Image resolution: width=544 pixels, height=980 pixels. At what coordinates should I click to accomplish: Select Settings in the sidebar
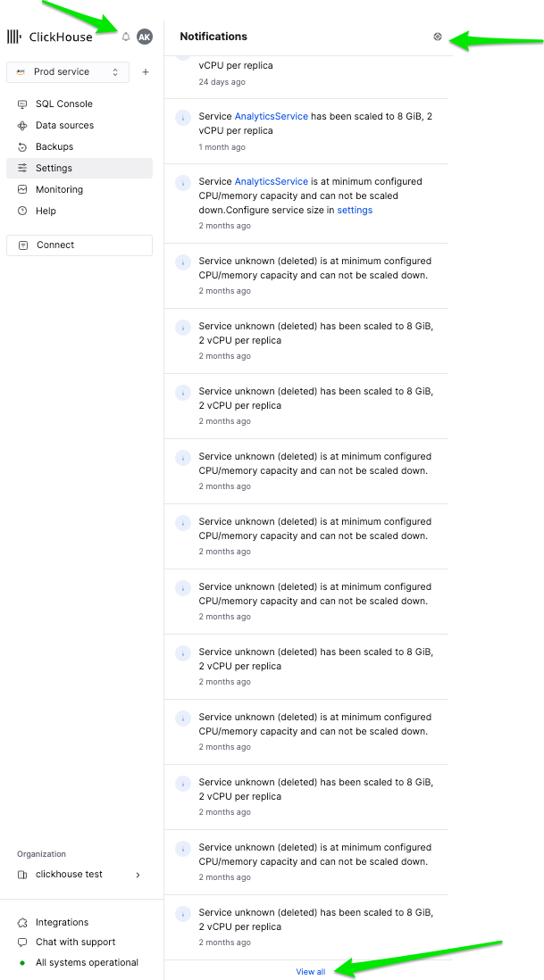pyautogui.click(x=54, y=169)
